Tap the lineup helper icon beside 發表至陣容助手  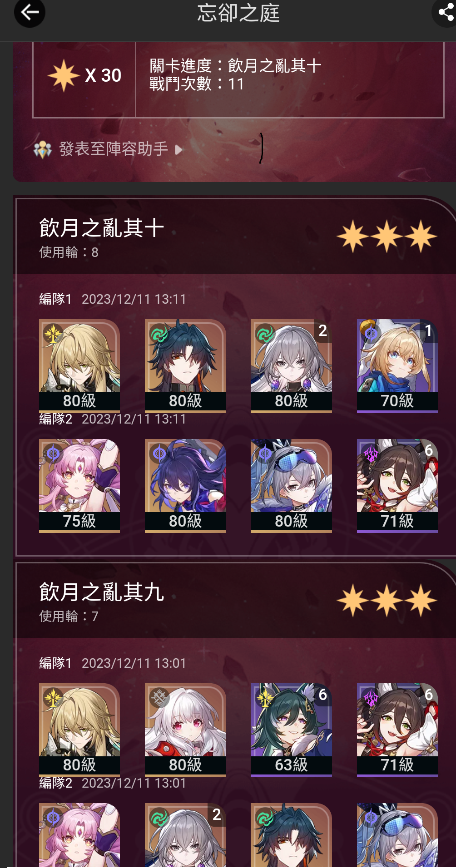click(x=43, y=149)
